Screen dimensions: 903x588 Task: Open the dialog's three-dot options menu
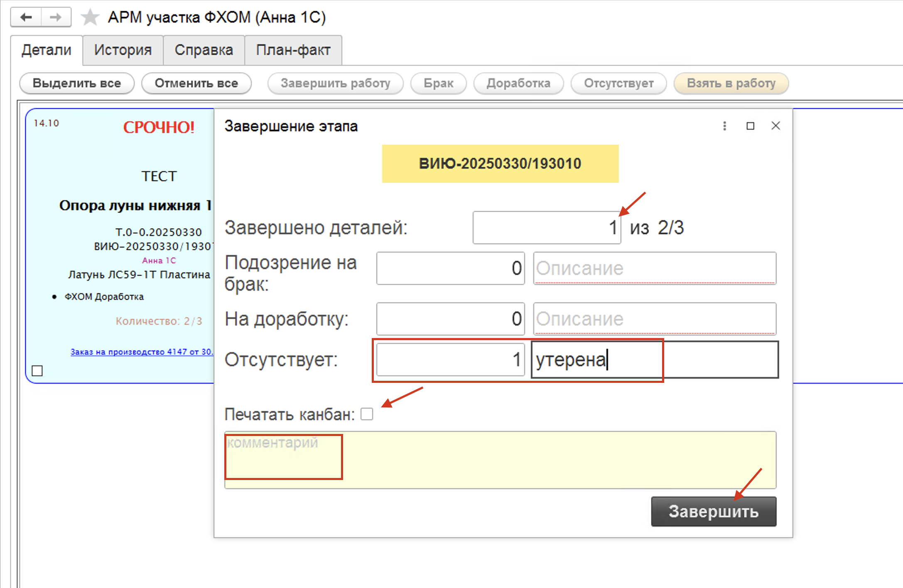[x=724, y=126]
